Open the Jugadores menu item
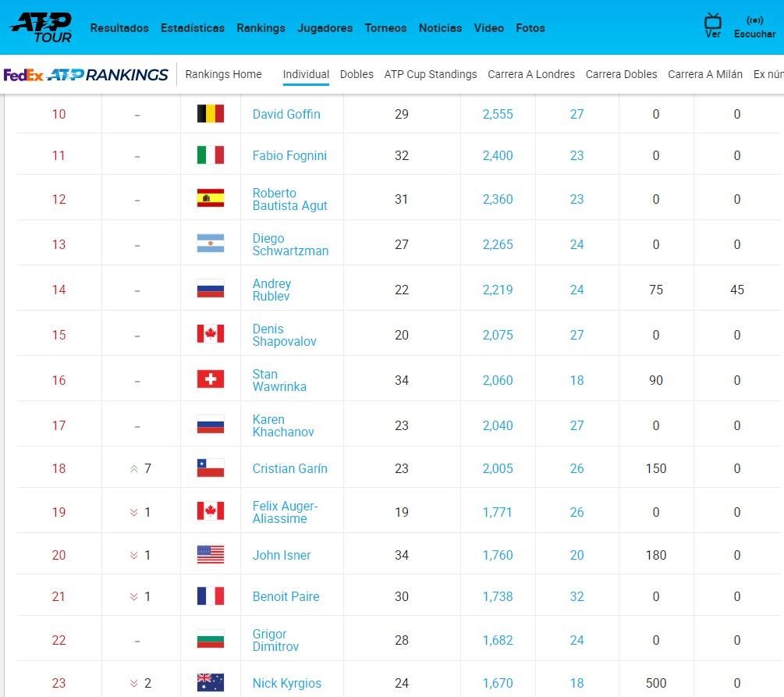Viewport: 784px width, 697px height. click(325, 28)
